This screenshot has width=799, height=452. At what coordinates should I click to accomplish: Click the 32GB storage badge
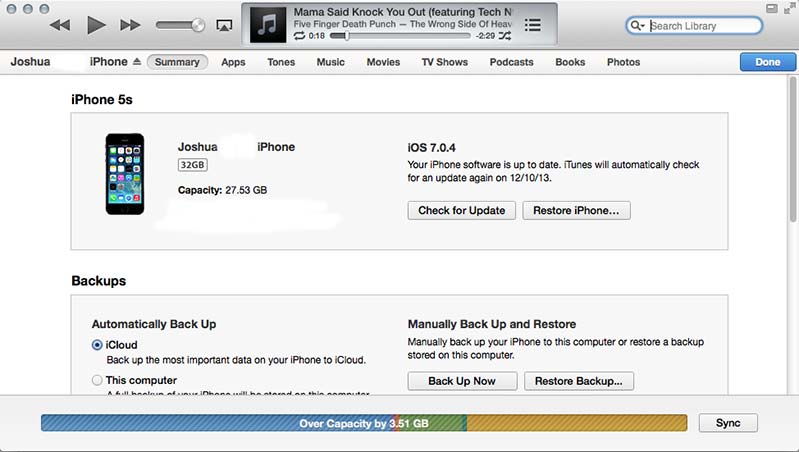coord(192,165)
